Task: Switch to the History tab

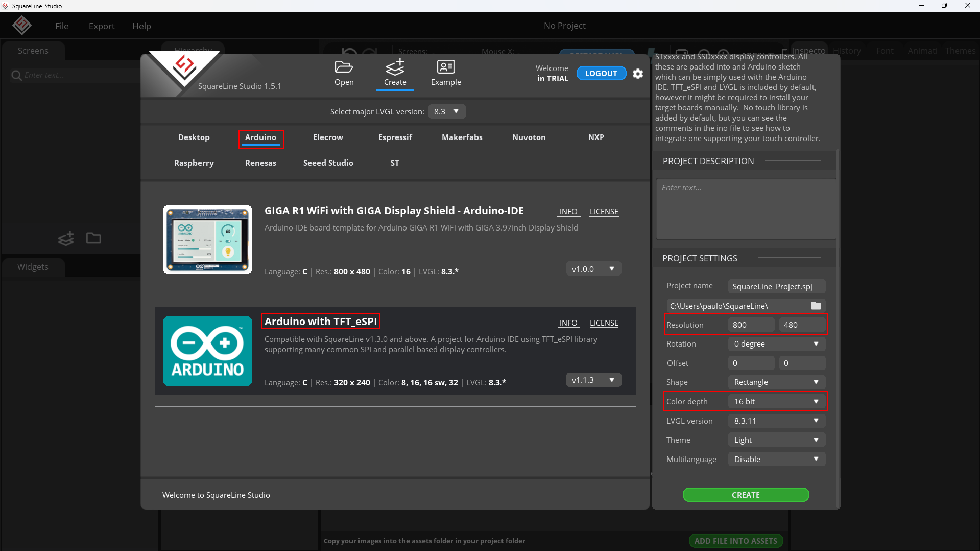Action: click(847, 51)
